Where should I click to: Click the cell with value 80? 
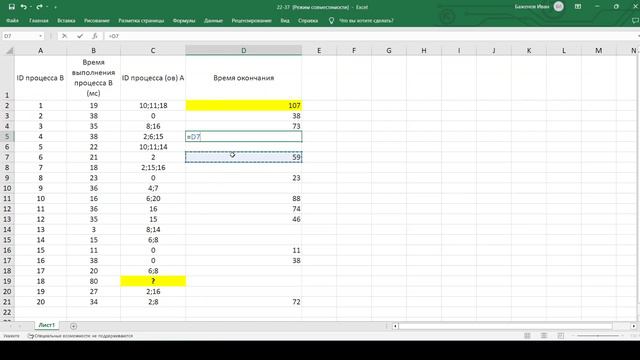point(93,281)
